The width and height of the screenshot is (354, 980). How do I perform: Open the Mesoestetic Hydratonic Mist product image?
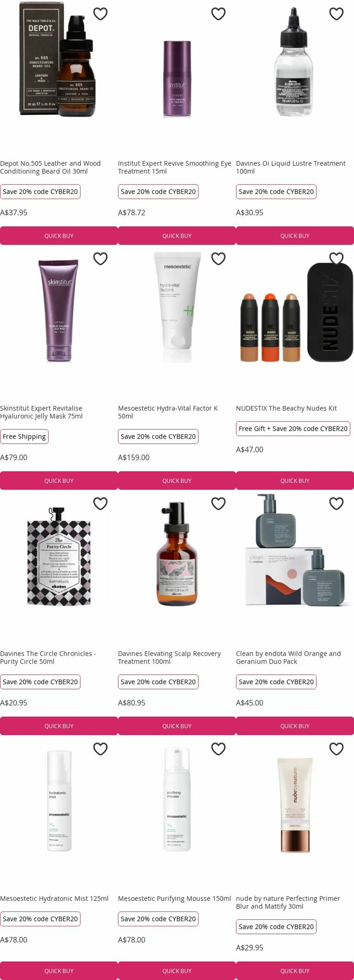(59, 801)
